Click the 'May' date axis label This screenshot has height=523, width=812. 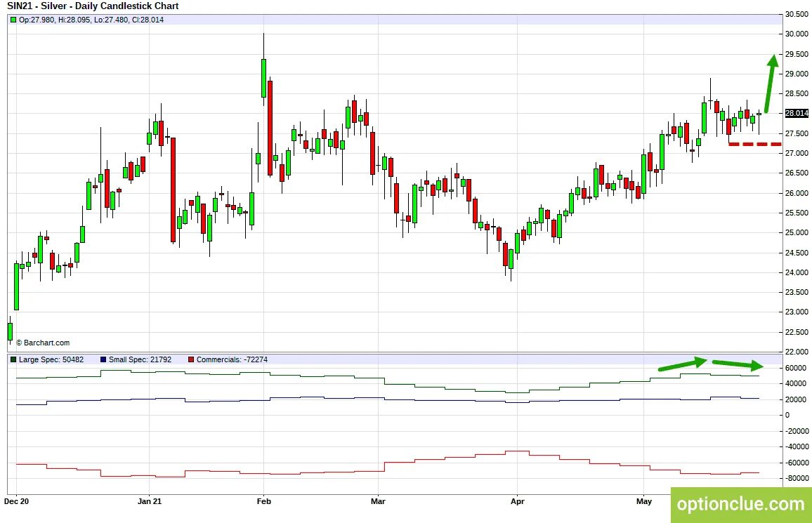[643, 501]
